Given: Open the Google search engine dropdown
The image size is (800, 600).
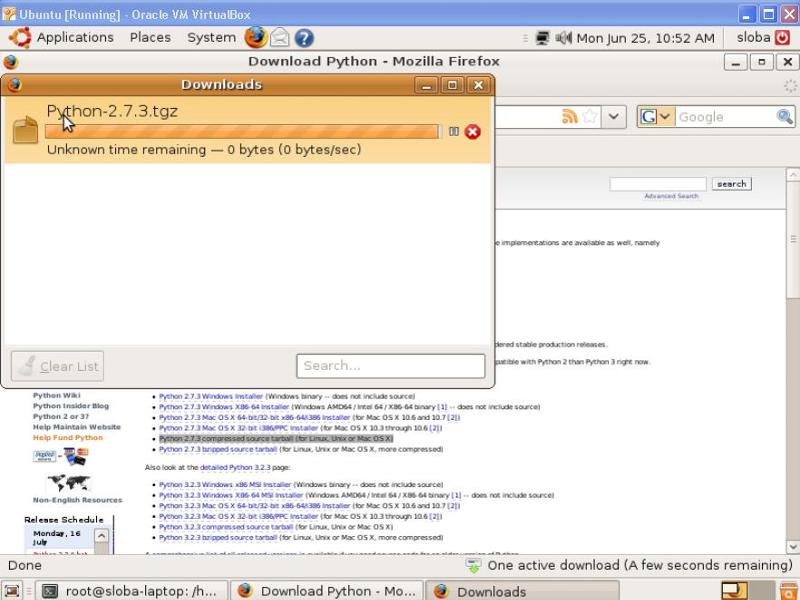Looking at the screenshot, I should pyautogui.click(x=656, y=117).
